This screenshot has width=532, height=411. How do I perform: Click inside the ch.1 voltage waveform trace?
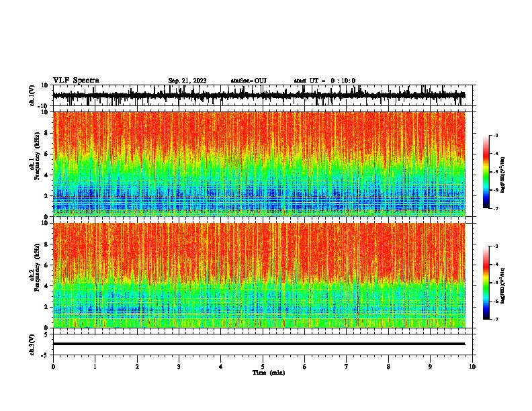[259, 95]
